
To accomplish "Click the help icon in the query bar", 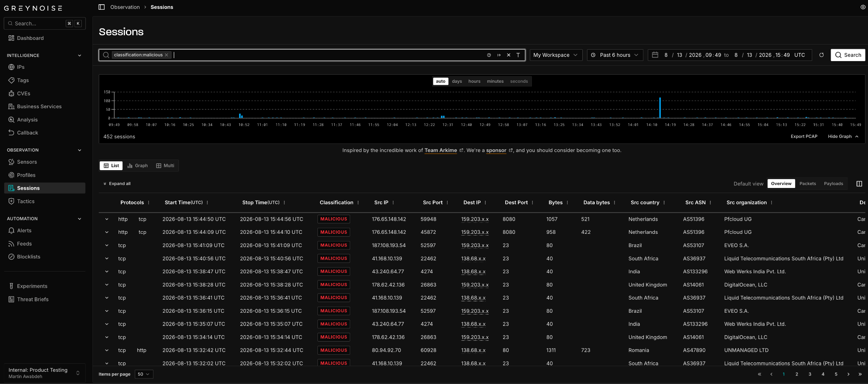I will point(489,55).
